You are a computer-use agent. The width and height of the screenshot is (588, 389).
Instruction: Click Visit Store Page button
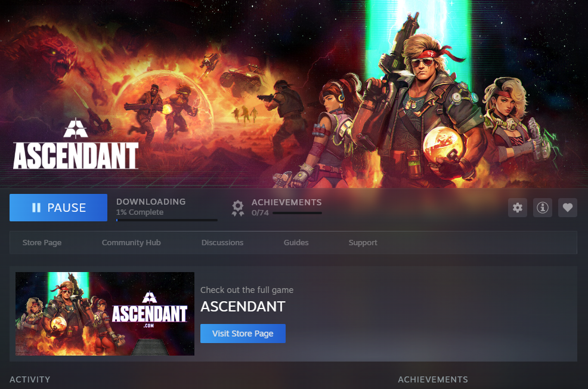pyautogui.click(x=243, y=334)
